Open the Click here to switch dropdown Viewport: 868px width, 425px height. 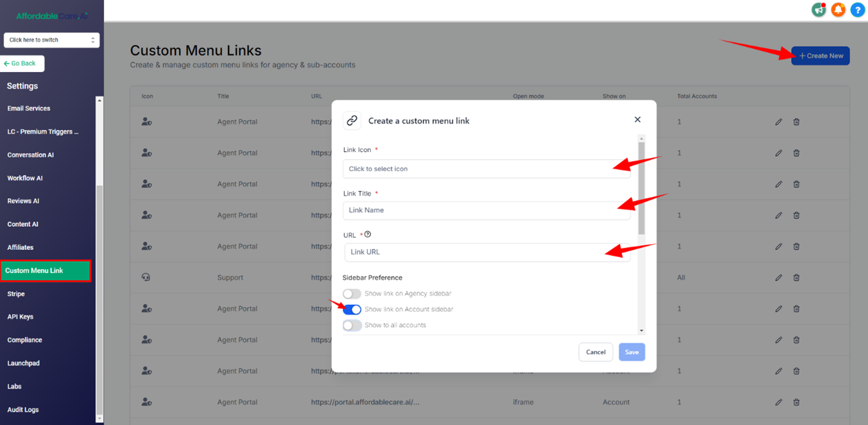[52, 40]
